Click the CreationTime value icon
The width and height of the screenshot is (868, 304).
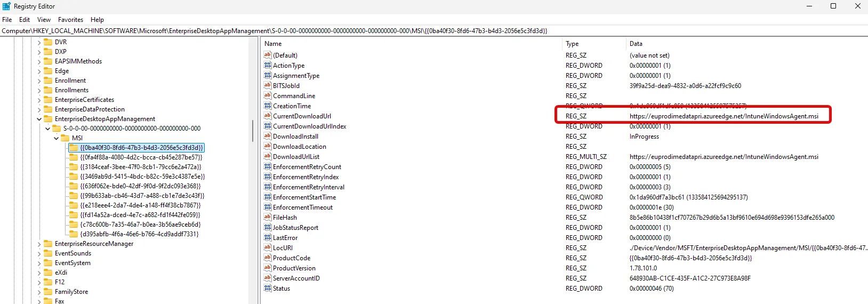coord(268,106)
